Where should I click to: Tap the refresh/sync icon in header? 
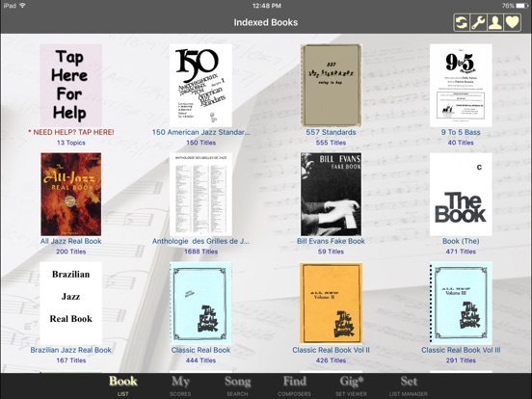pos(462,22)
